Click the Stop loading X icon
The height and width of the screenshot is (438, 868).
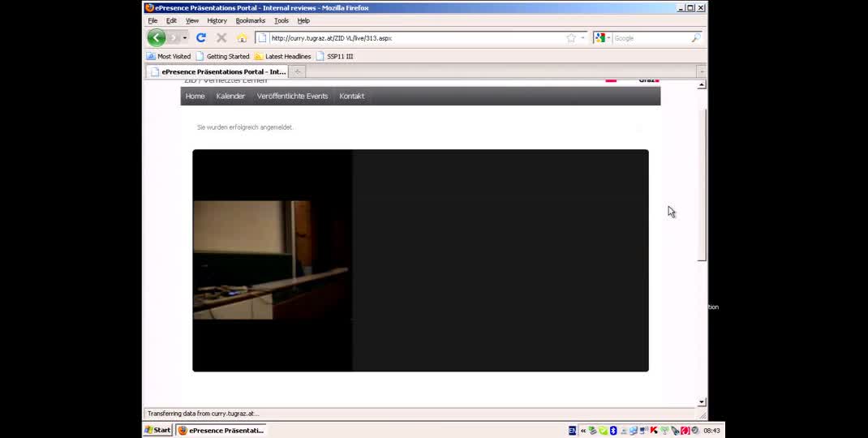pyautogui.click(x=221, y=37)
